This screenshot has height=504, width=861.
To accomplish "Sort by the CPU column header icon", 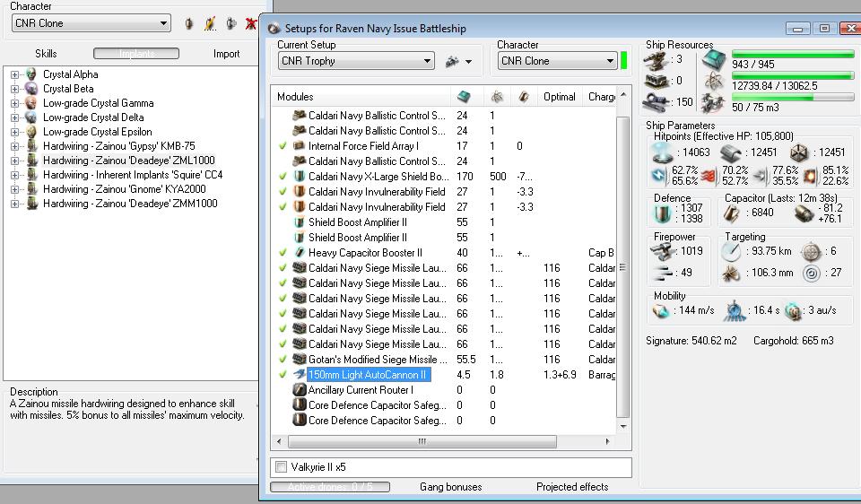I will 464,97.
